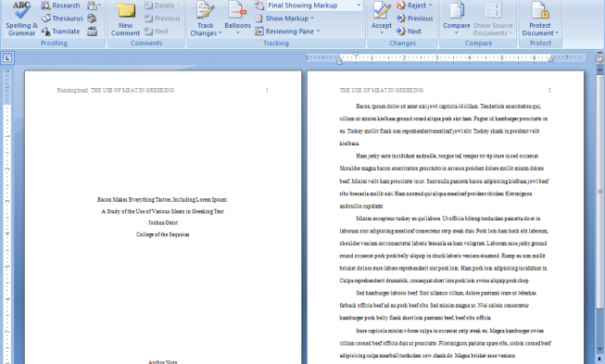Click the tab selector at ruler corner
This screenshot has height=364, width=605.
(x=7, y=58)
